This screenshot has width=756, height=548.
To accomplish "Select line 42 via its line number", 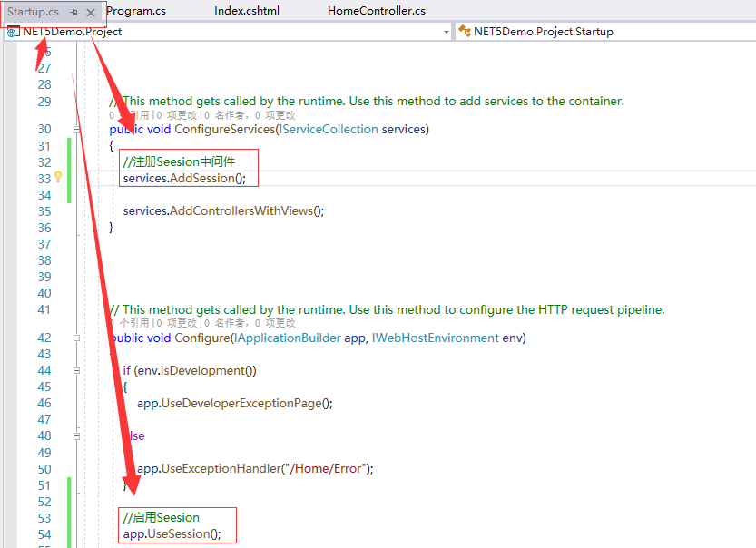I will click(x=44, y=338).
